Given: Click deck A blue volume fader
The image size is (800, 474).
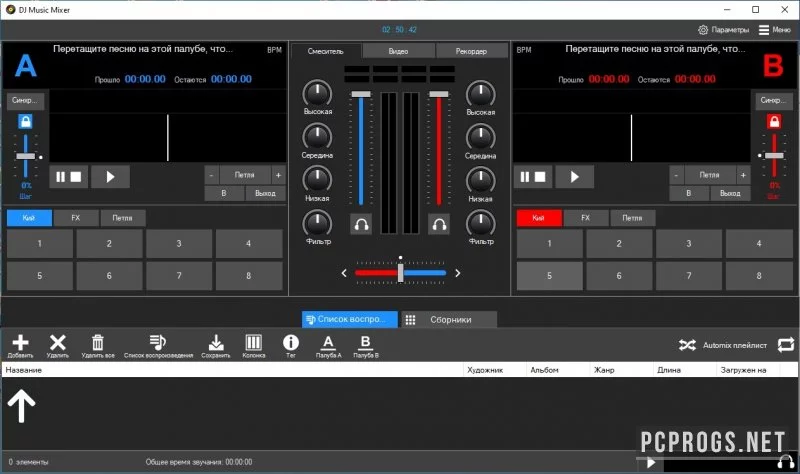Looking at the screenshot, I should coord(361,148).
